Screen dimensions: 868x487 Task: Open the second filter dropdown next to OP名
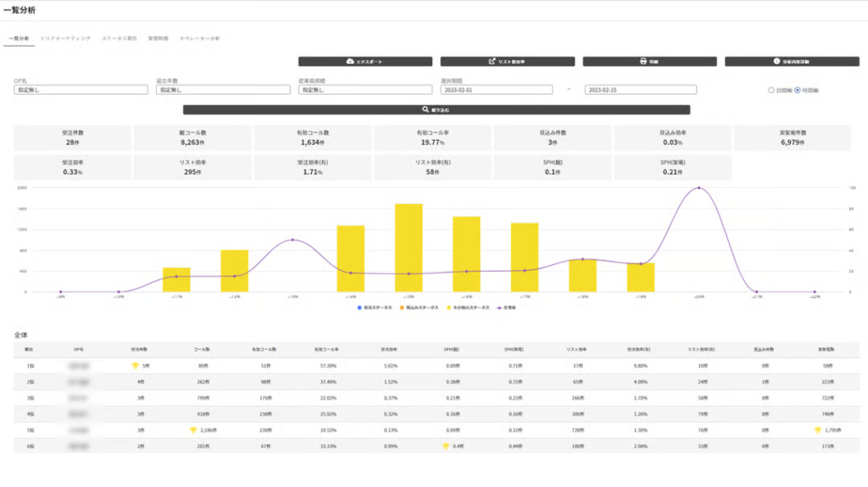tap(210, 90)
